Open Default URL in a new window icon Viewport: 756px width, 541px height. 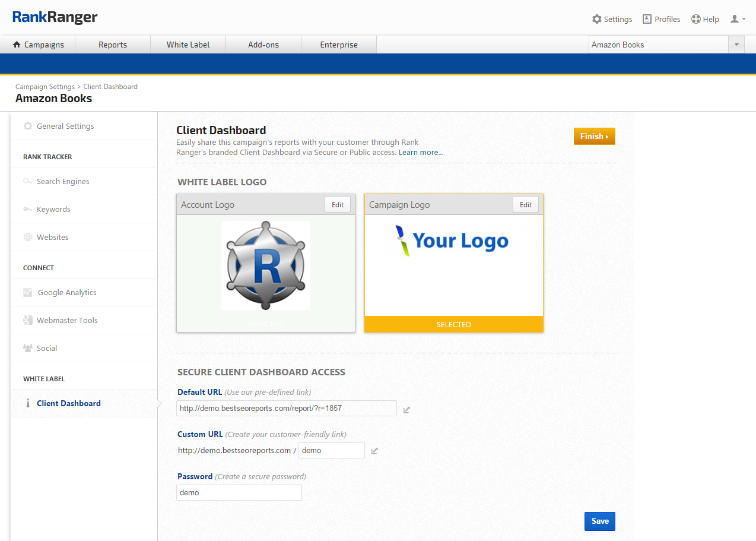pyautogui.click(x=406, y=410)
